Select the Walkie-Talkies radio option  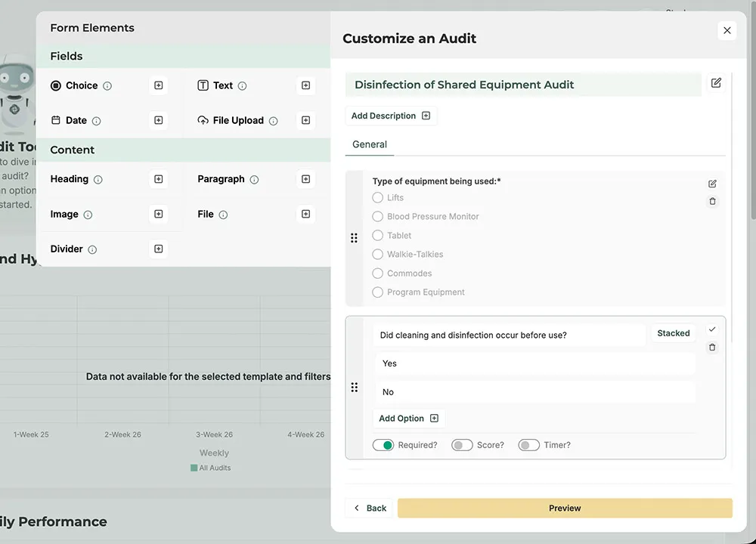pyautogui.click(x=377, y=255)
